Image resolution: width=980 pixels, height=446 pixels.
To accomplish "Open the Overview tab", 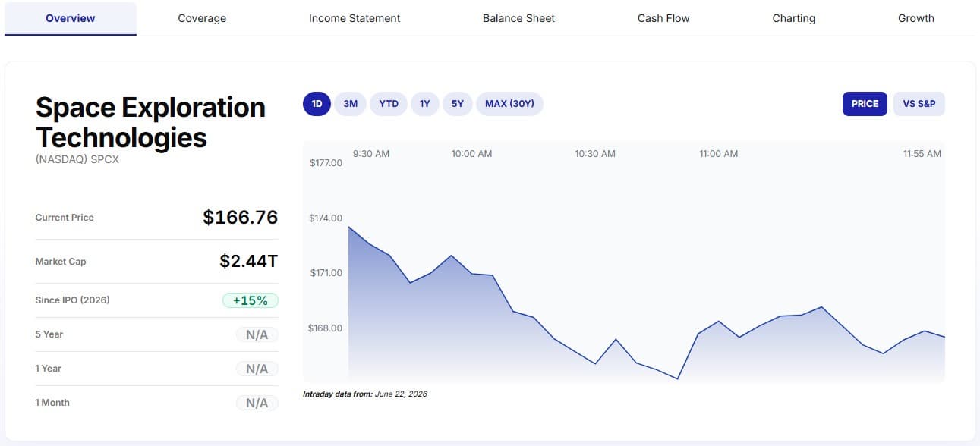I will [71, 18].
